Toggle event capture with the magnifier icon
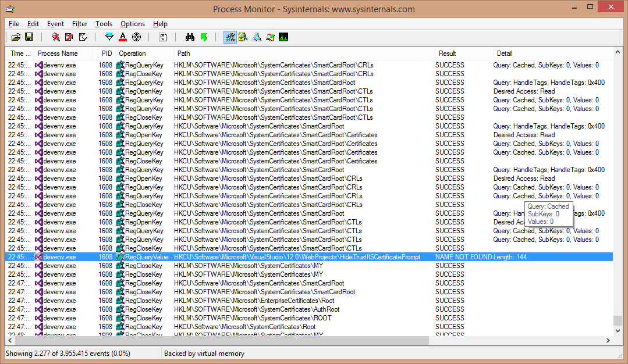Screen dimensions: 628x364 [x=56, y=37]
